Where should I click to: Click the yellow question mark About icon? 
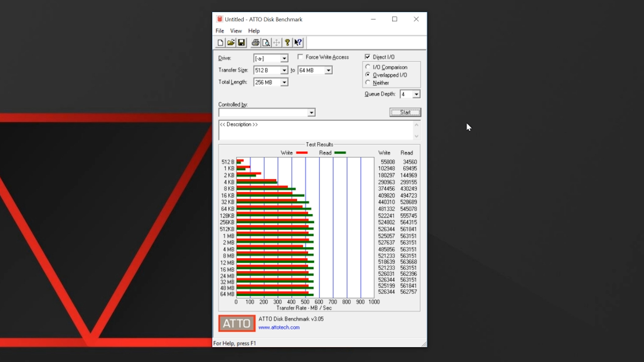pos(287,43)
